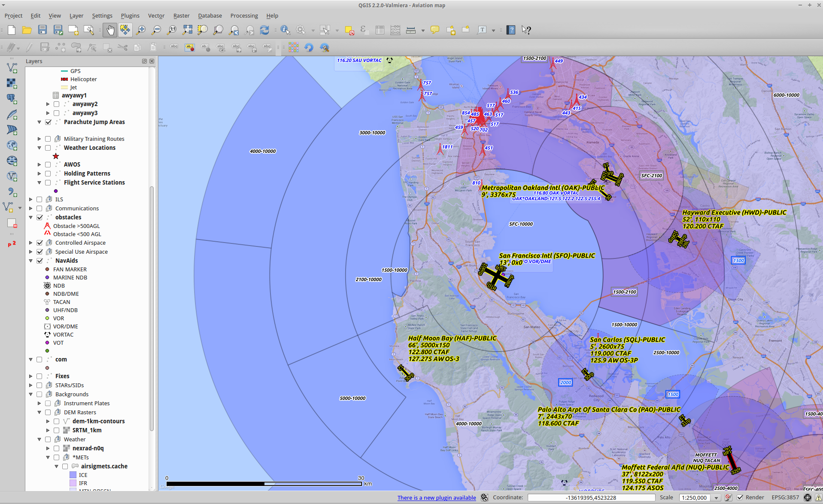The height and width of the screenshot is (504, 823).
Task: Expand the Military Training Routes group
Action: (x=39, y=139)
